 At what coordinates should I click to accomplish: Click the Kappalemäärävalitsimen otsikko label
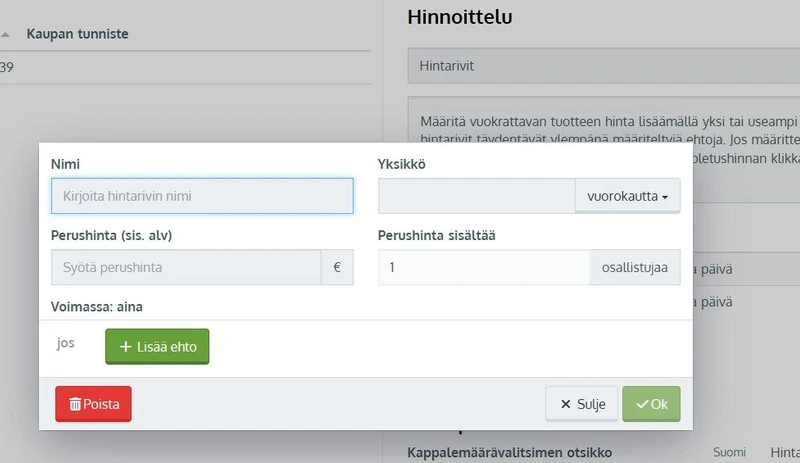(x=509, y=453)
